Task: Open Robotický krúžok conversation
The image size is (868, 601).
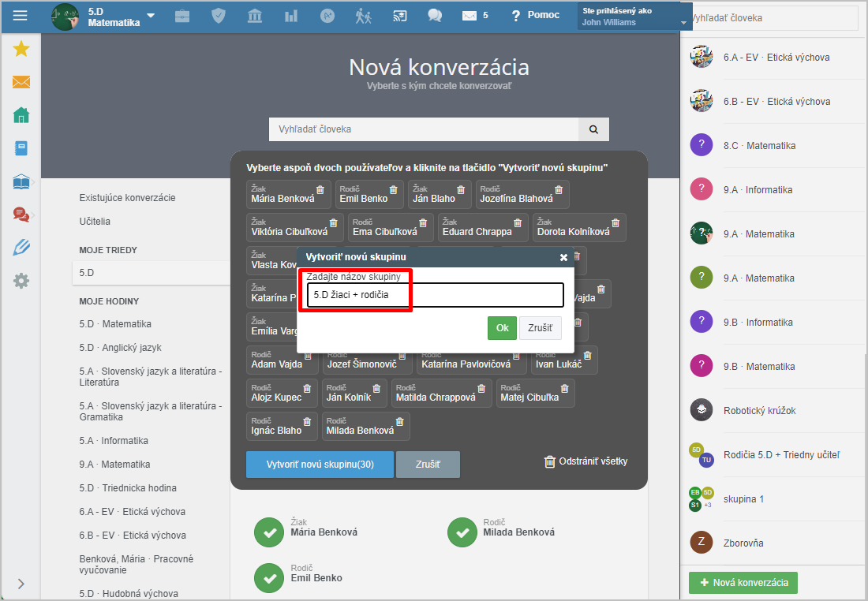Action: [x=773, y=411]
